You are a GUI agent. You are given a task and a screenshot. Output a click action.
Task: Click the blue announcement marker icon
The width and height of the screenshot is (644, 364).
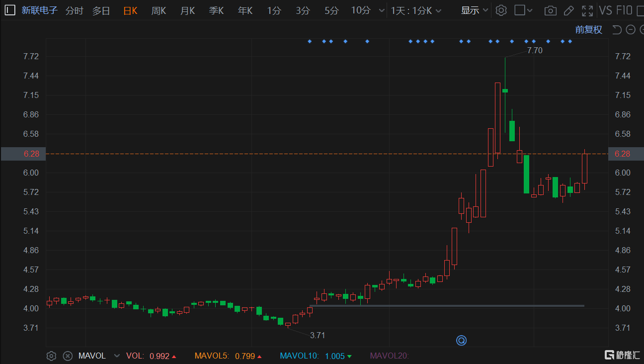click(x=461, y=341)
